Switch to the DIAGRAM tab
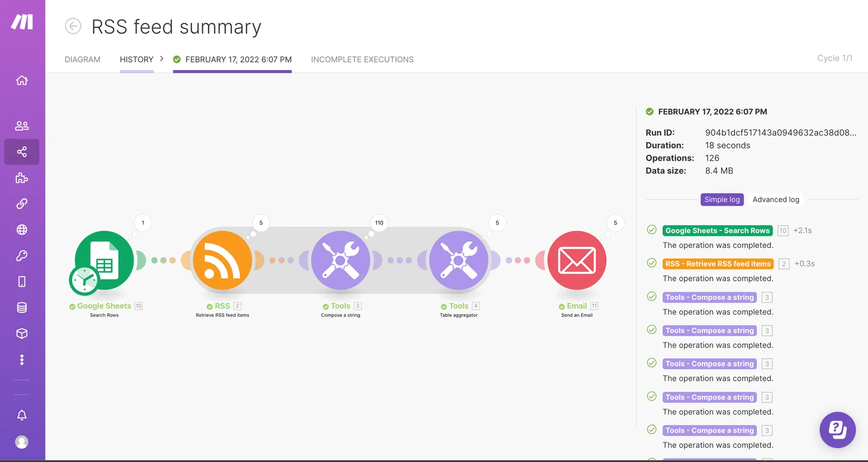The height and width of the screenshot is (462, 868). (82, 60)
